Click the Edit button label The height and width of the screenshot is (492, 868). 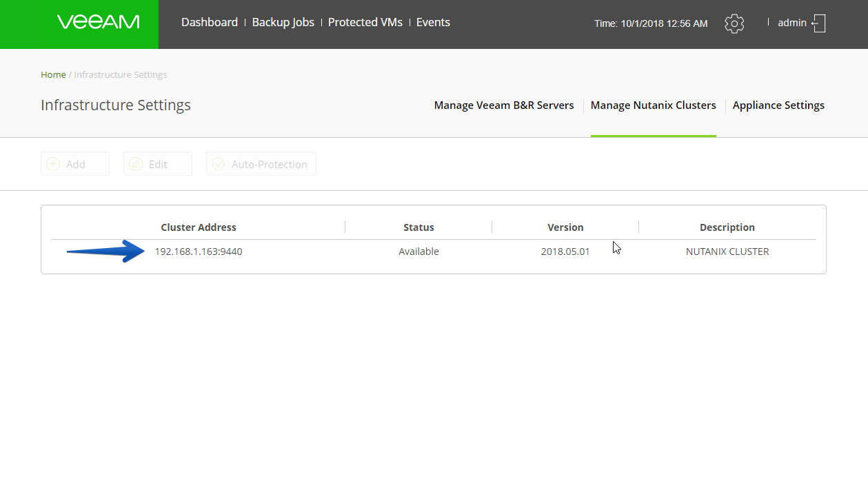point(158,164)
